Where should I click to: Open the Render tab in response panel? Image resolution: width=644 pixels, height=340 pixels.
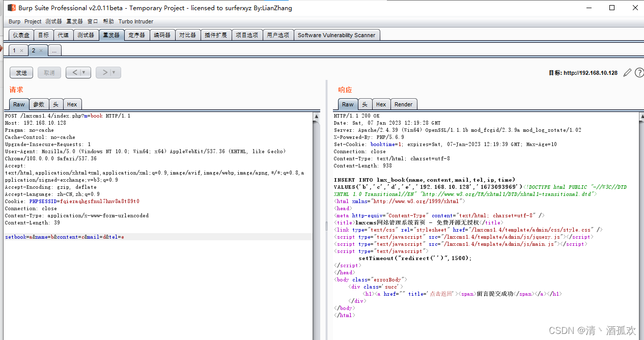pos(403,104)
